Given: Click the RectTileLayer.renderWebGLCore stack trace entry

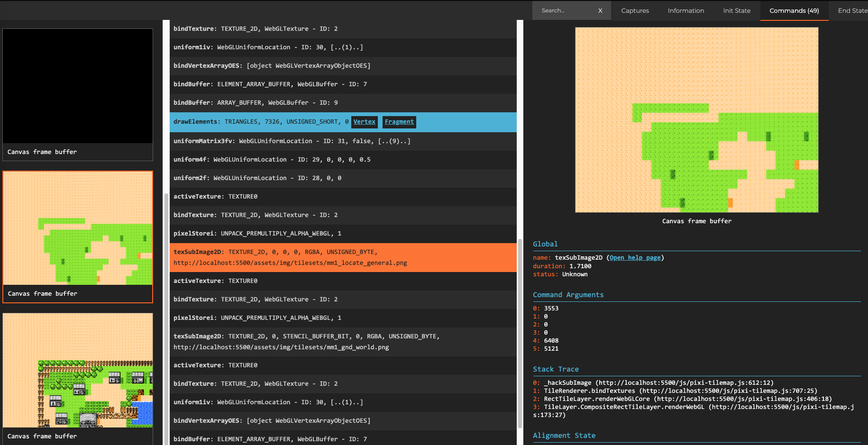Looking at the screenshot, I should pos(682,399).
